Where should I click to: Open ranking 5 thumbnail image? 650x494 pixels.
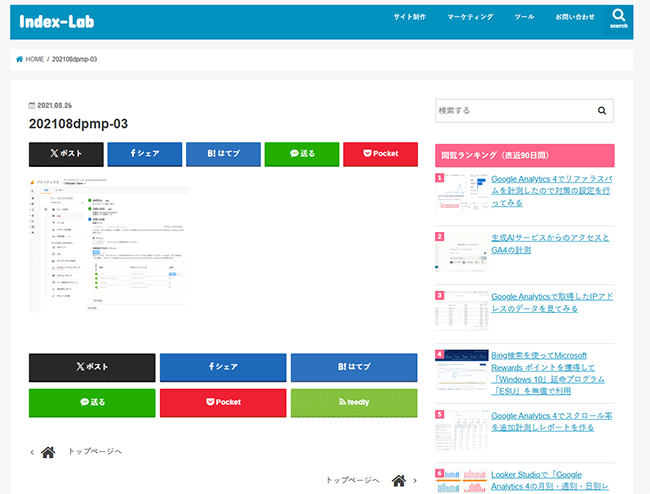point(461,430)
